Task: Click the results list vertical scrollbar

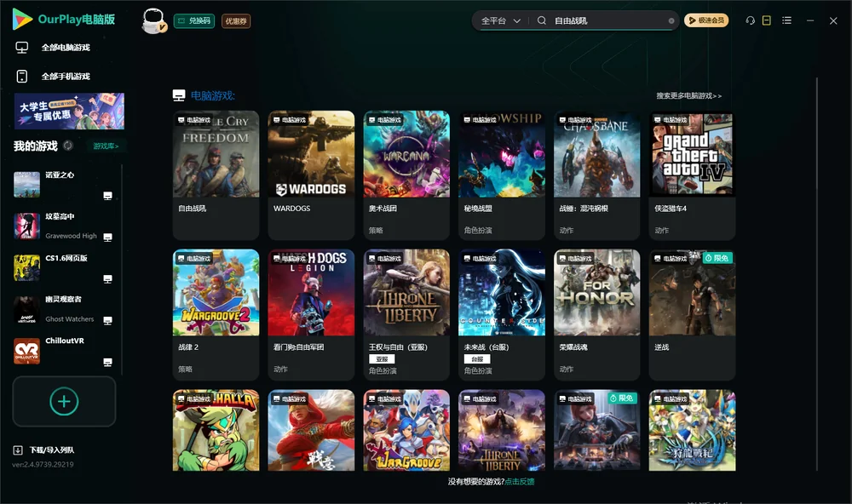Action: (x=816, y=274)
